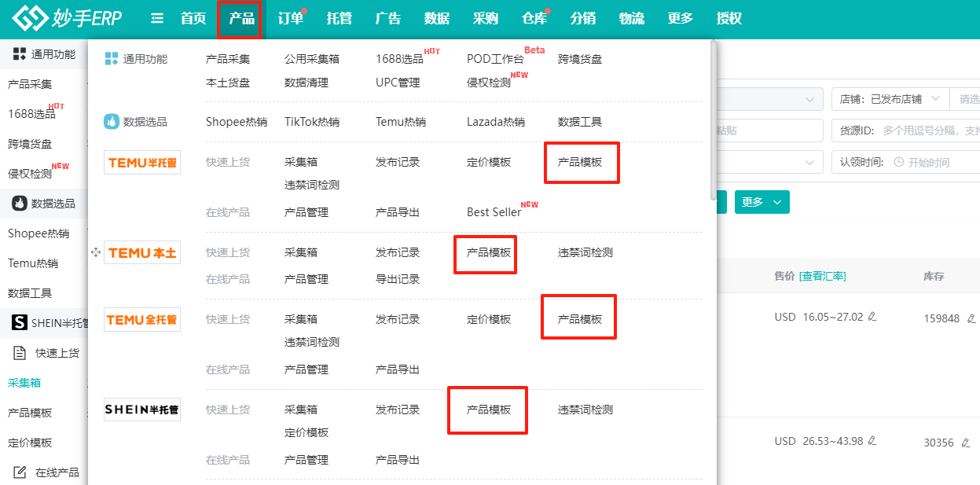This screenshot has width=980, height=485.
Task: Select POD工作台 Beta menu entry
Action: pos(495,59)
